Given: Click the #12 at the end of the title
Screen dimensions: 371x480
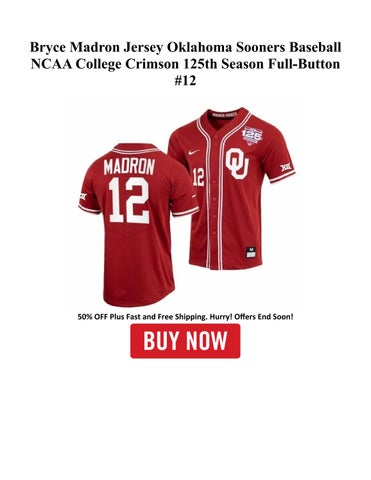Looking at the screenshot, I should click(x=185, y=80).
